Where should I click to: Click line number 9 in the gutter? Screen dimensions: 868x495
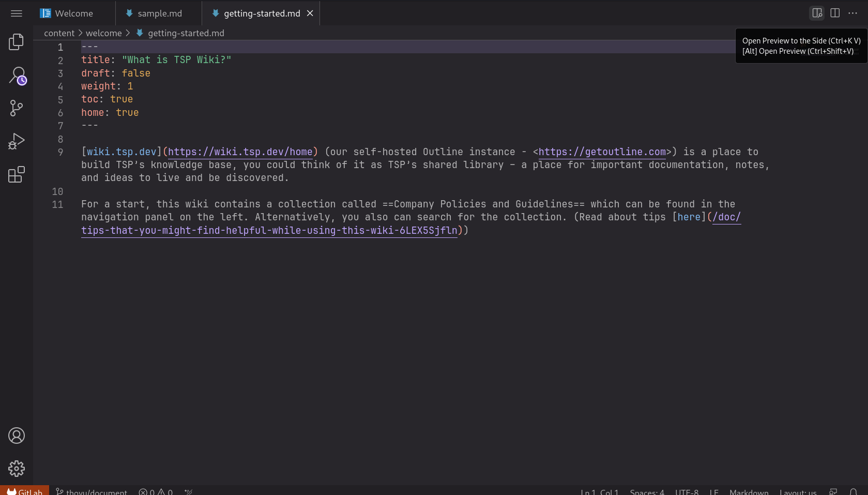coord(60,152)
